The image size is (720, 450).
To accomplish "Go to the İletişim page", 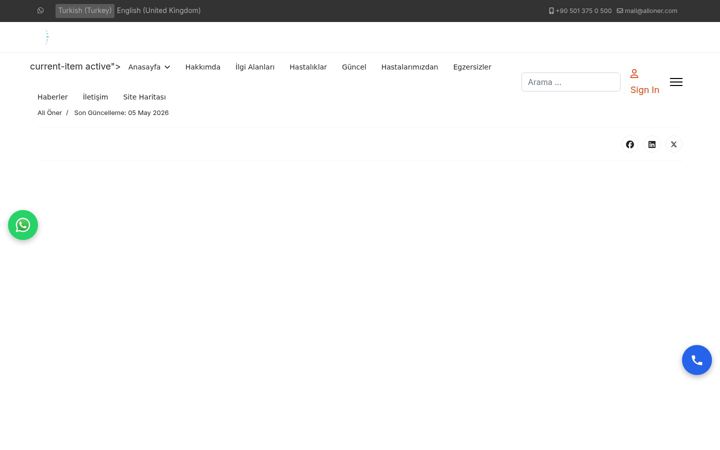I will (x=95, y=97).
